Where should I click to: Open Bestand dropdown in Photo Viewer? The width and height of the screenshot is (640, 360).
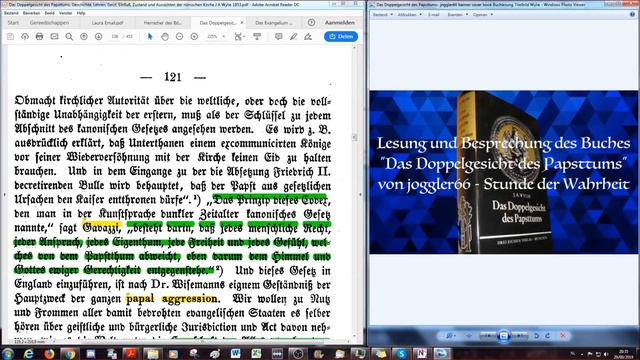(x=382, y=15)
